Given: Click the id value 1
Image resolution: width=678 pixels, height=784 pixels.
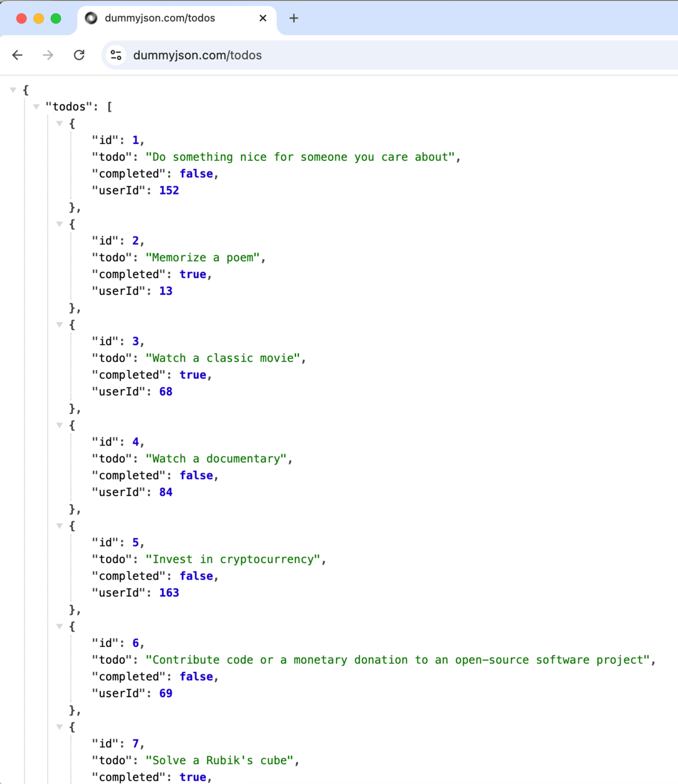Looking at the screenshot, I should (x=136, y=140).
